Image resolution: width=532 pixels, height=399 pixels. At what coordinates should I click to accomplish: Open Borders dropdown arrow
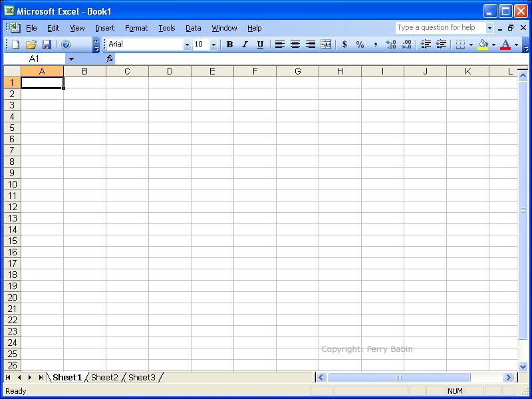471,45
